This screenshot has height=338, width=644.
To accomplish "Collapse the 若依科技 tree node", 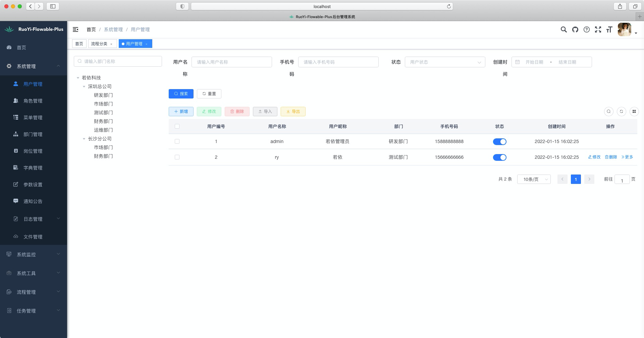I will [x=78, y=78].
